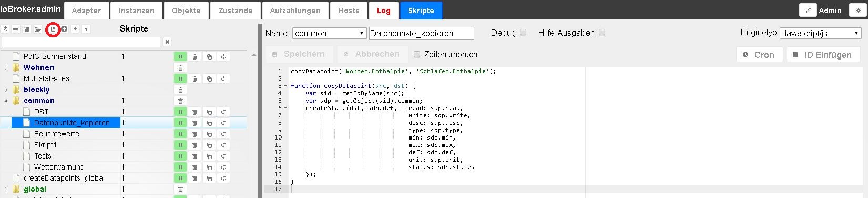Collapse all script folders

tap(26, 29)
